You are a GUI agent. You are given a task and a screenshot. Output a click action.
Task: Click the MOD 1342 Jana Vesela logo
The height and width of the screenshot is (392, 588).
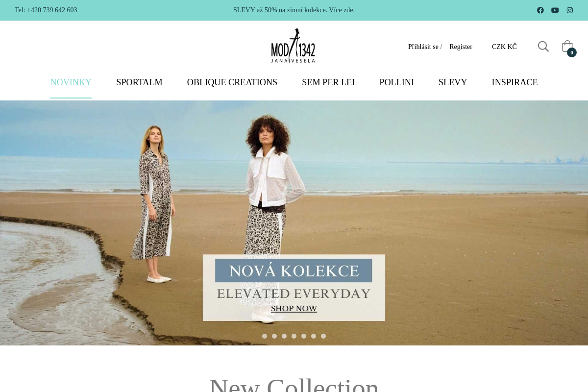[x=293, y=46]
